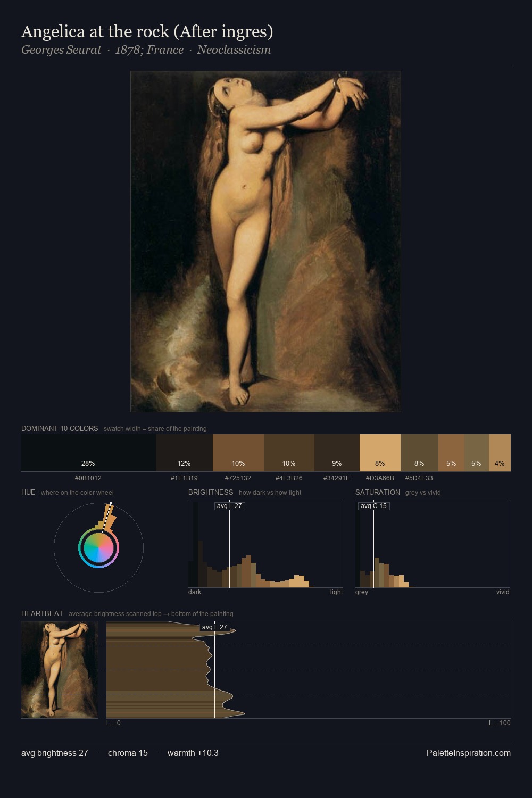
Task: Click the avg L 27 label in the Heartbeat chart
Action: (x=214, y=627)
